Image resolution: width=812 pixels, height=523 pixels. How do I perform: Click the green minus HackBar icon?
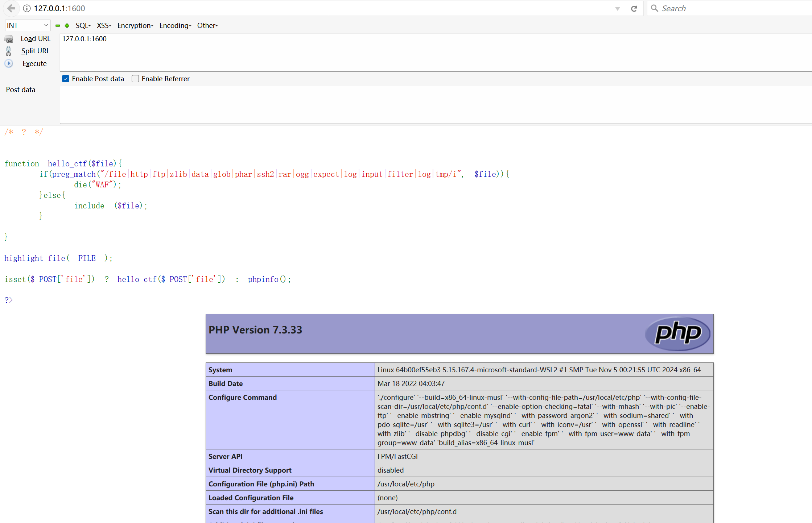coord(58,26)
